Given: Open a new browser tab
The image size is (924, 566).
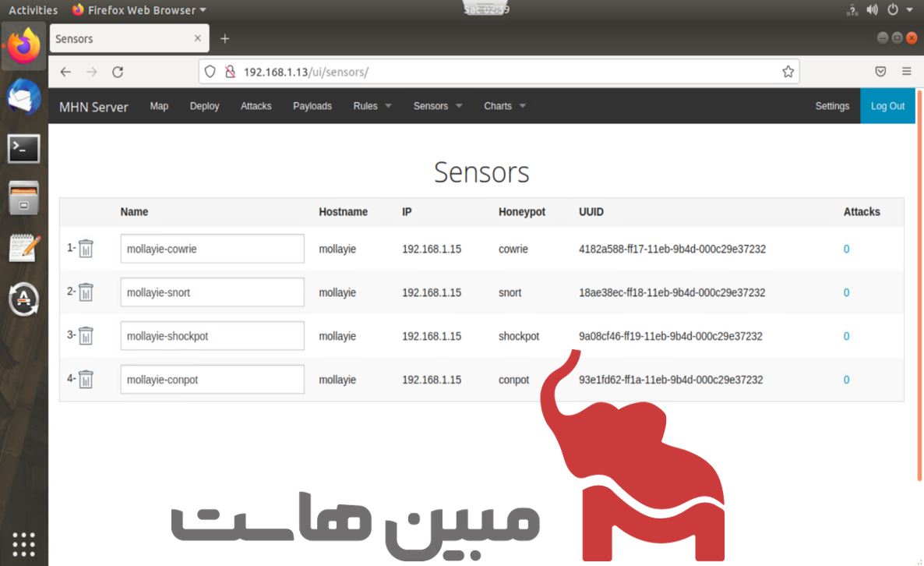Looking at the screenshot, I should (224, 39).
